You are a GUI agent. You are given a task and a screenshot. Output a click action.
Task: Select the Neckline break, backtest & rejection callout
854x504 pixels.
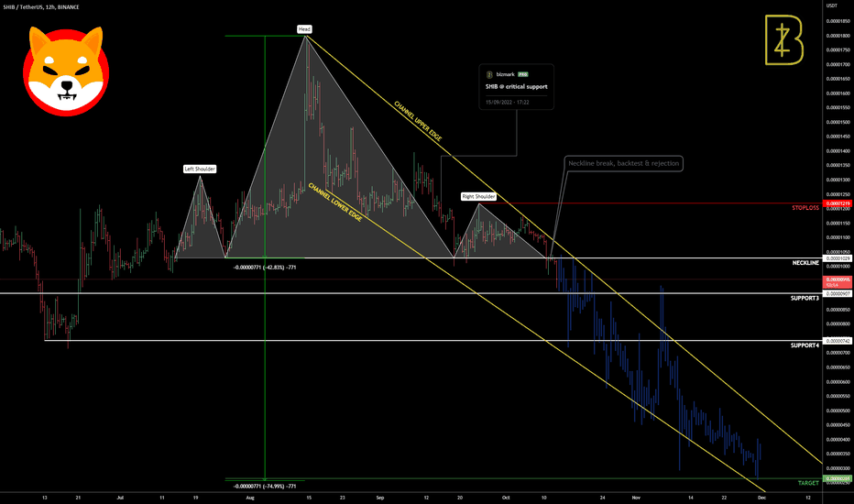click(624, 163)
